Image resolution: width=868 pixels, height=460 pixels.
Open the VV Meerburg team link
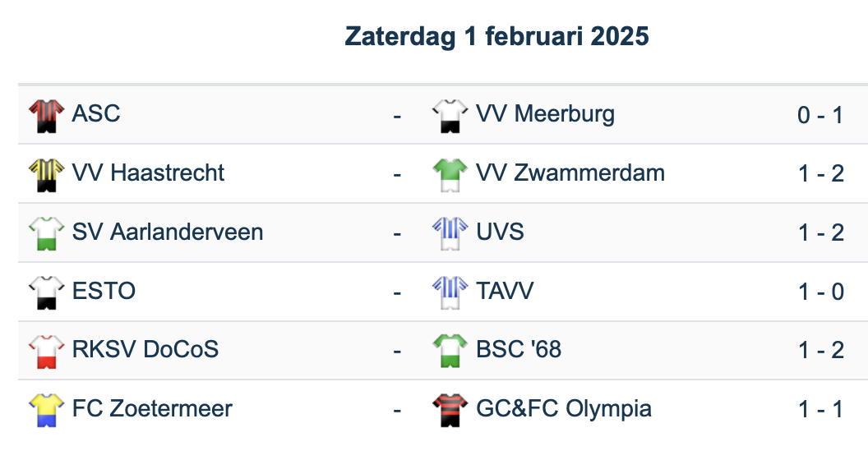545,113
